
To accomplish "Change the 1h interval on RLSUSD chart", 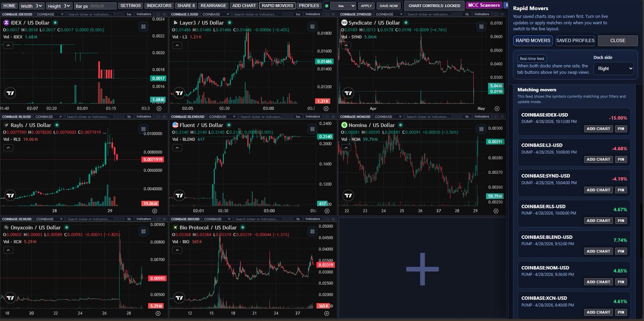I will point(129,116).
